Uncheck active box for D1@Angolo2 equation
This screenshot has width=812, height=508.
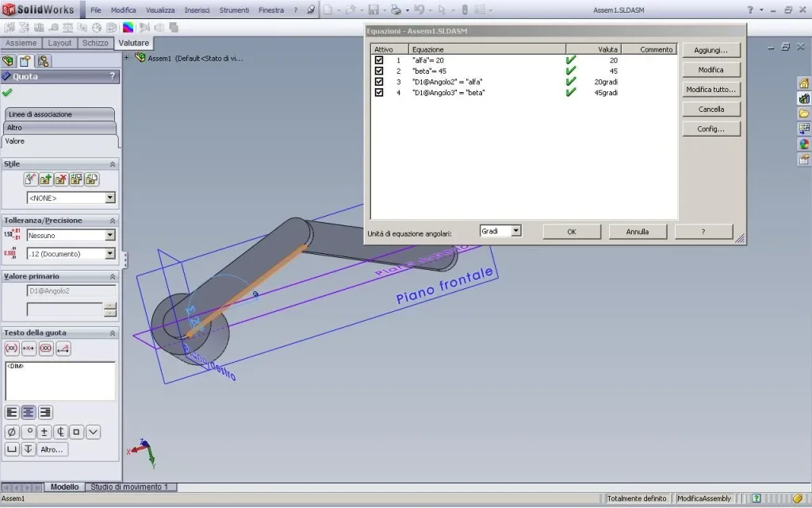click(x=379, y=82)
